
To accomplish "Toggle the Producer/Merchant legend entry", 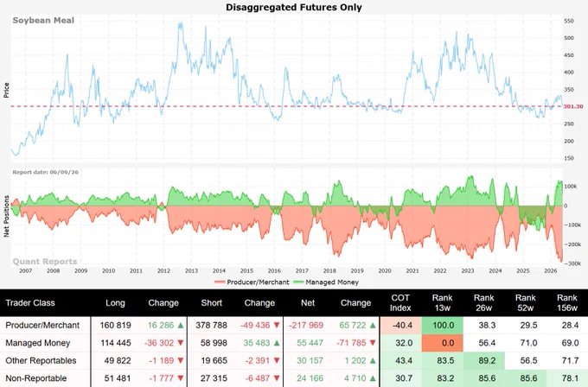I will point(252,282).
